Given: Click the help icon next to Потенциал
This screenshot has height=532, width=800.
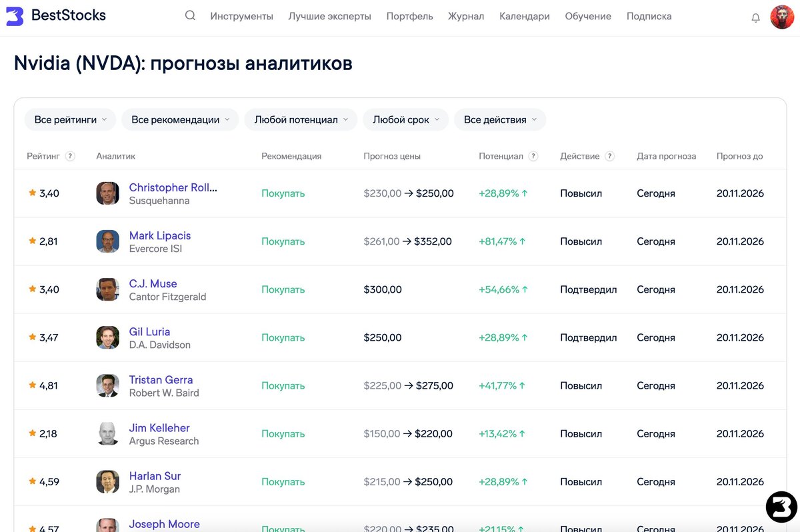Looking at the screenshot, I should [x=533, y=157].
